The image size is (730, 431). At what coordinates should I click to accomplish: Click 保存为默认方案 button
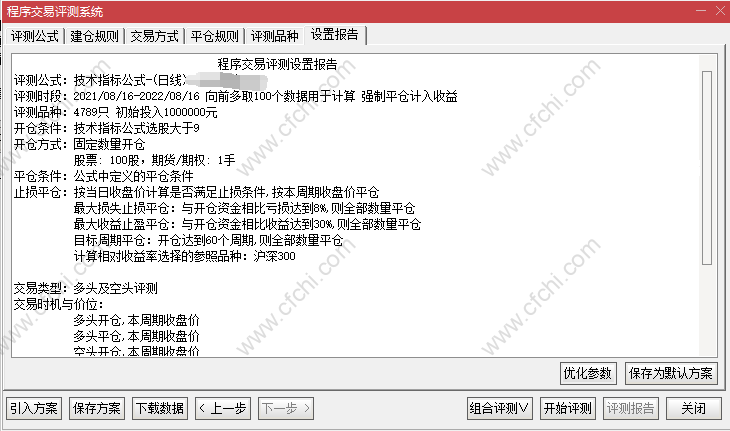(x=671, y=373)
